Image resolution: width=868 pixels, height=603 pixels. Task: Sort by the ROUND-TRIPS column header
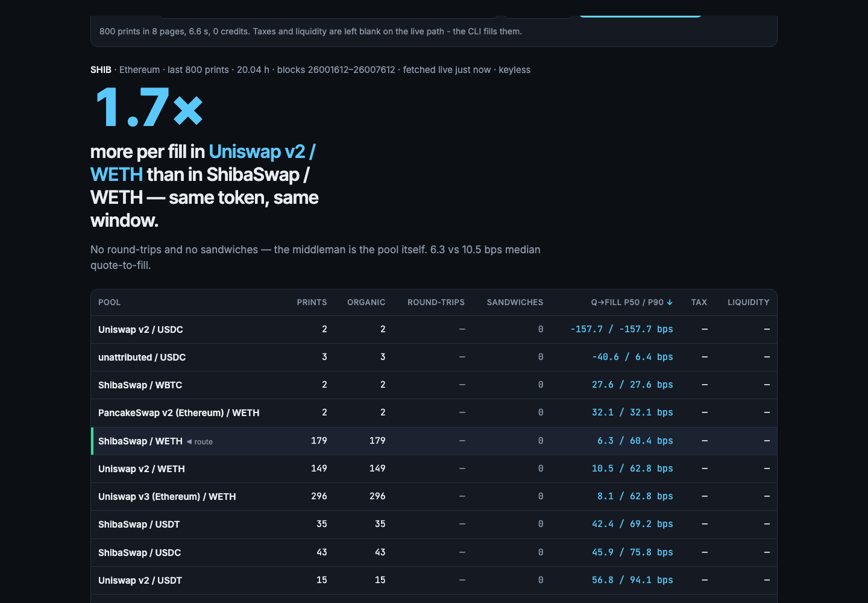436,302
